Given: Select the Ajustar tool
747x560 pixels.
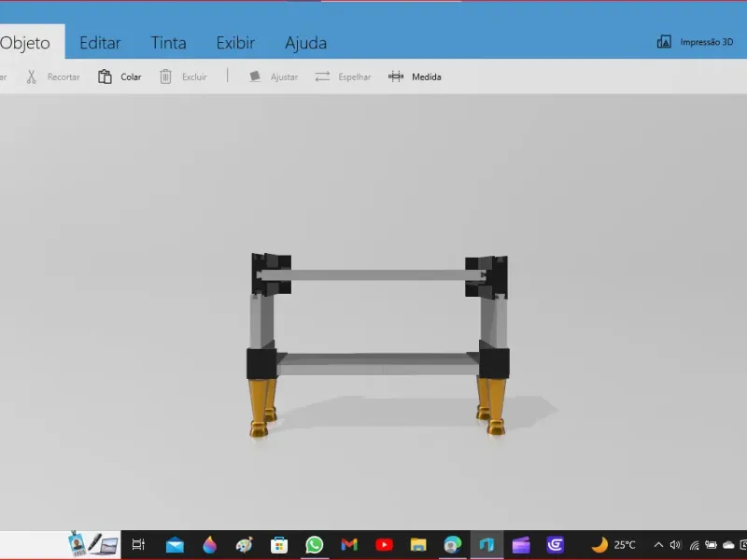Looking at the screenshot, I should tap(274, 77).
